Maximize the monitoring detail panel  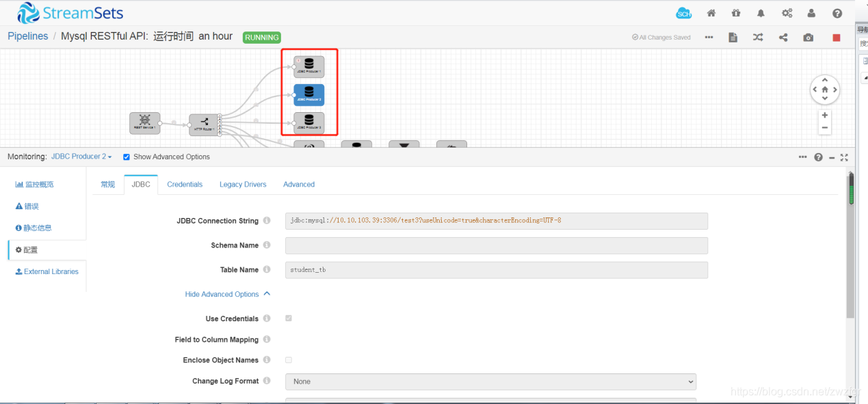844,157
